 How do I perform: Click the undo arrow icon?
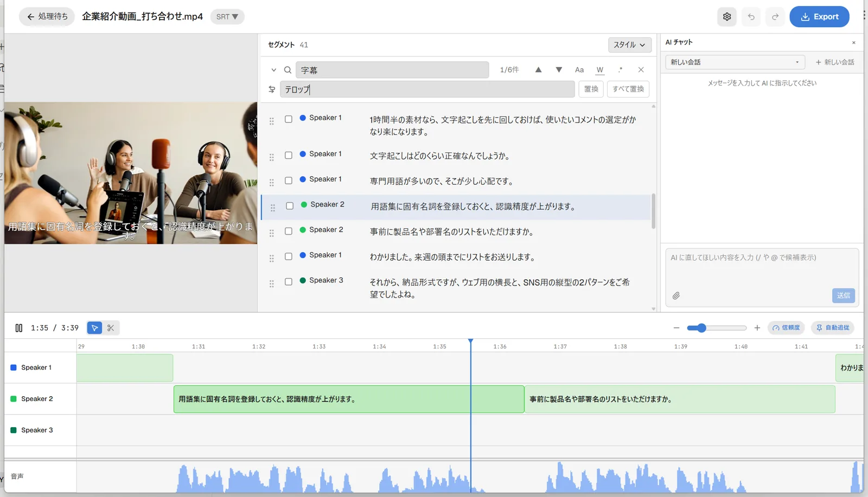(x=751, y=17)
